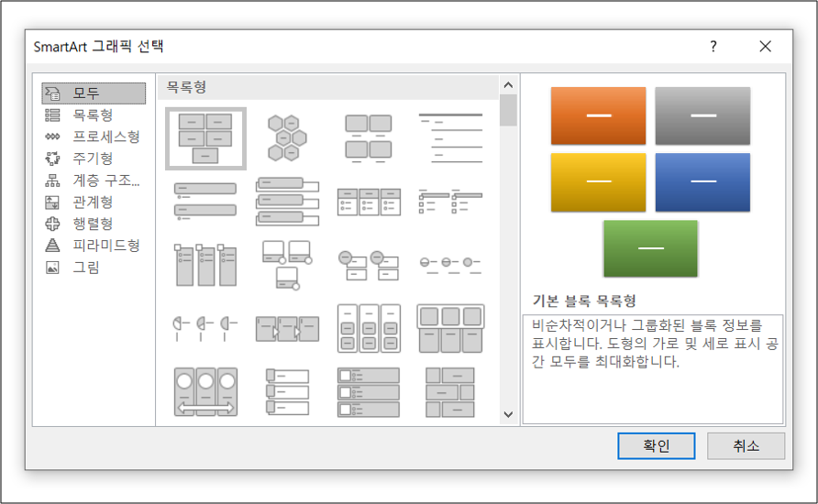
Task: Pick the vertical bullet list layout
Action: (205, 203)
